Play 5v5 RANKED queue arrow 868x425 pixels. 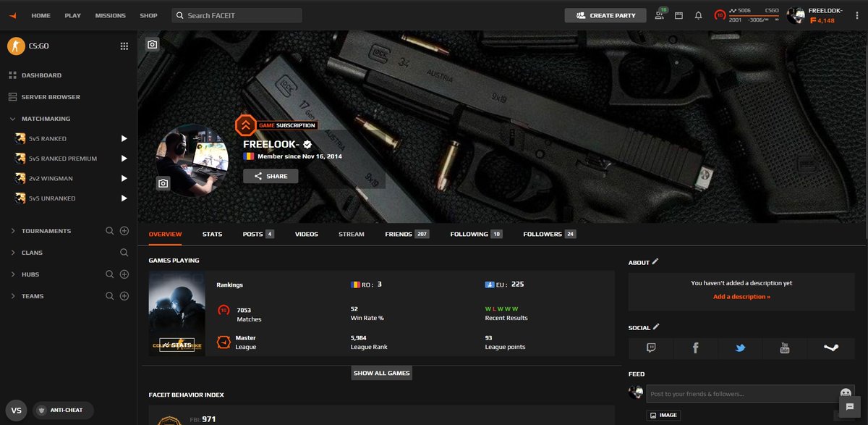coord(124,138)
